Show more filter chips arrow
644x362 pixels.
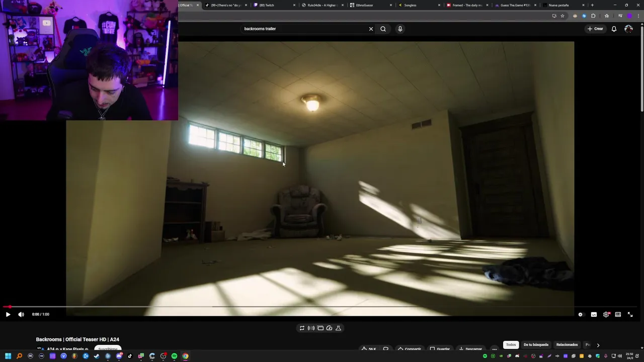[598, 345]
